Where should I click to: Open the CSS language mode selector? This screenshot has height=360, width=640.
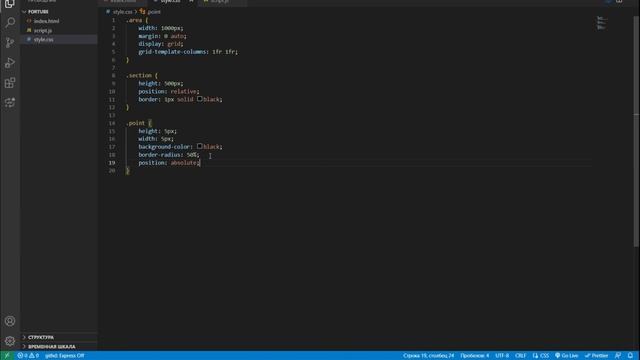[541, 356]
